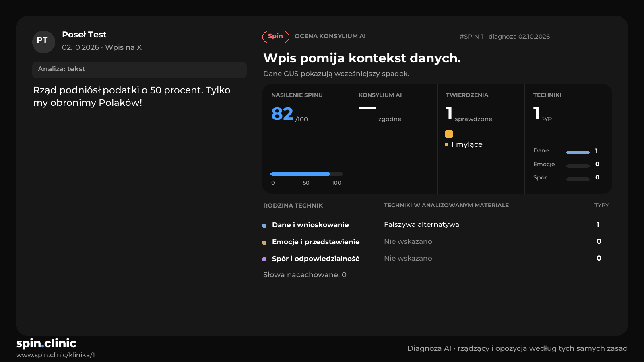The height and width of the screenshot is (362, 644).
Task: Click the orange square under Twierdzenia
Action: coord(449,134)
